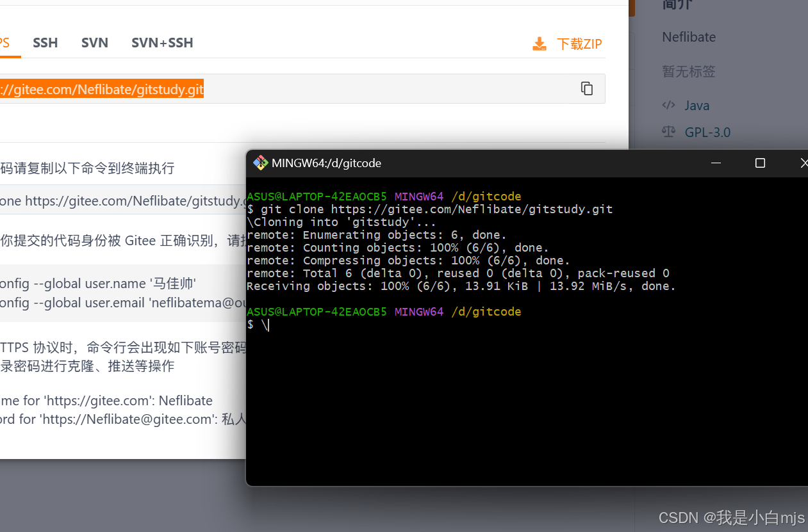
Task: Click the git config user.name '马佳帅' line
Action: click(x=98, y=284)
